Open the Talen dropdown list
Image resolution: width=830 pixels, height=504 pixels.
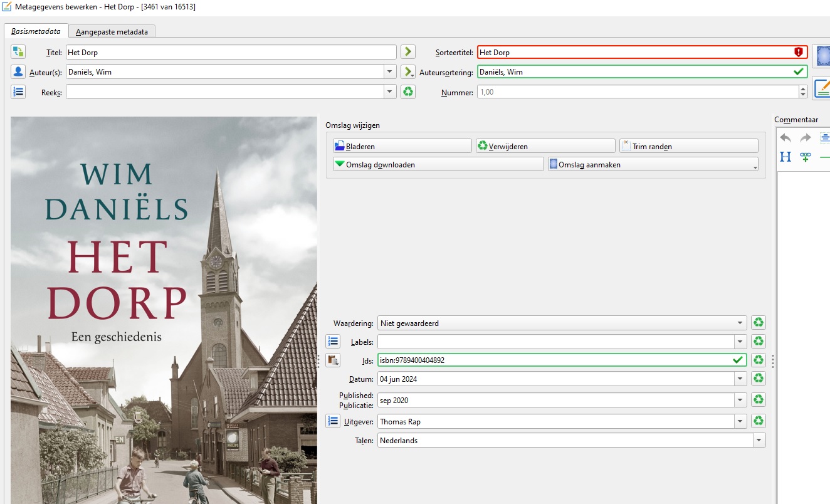pyautogui.click(x=759, y=440)
